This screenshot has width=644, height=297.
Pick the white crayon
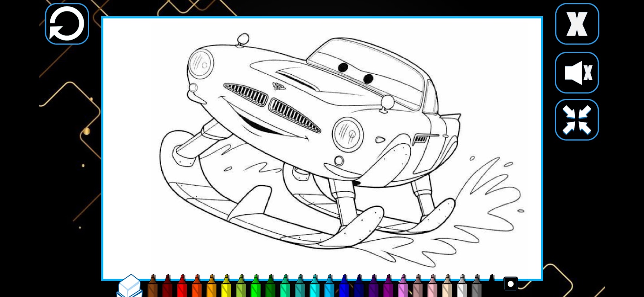tap(462, 286)
